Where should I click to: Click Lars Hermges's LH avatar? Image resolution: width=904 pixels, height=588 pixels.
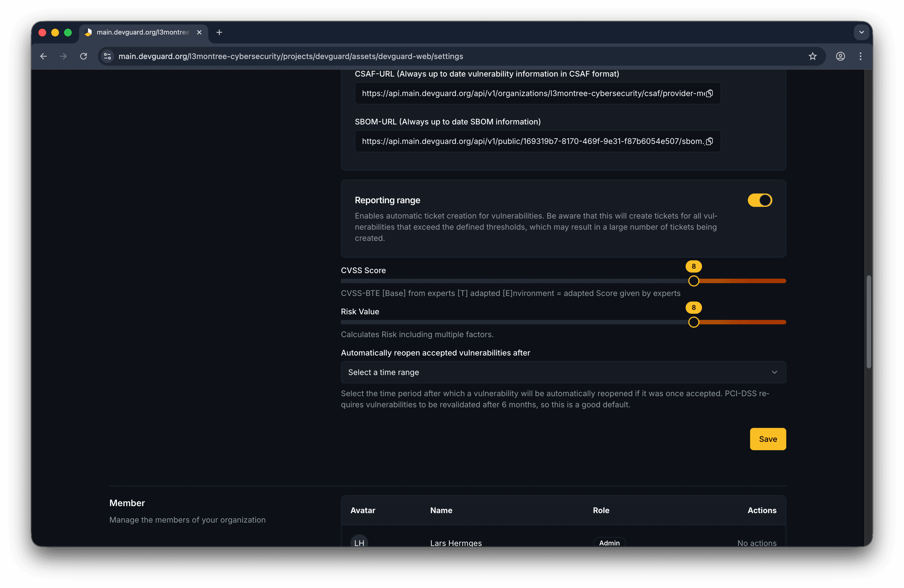click(359, 542)
